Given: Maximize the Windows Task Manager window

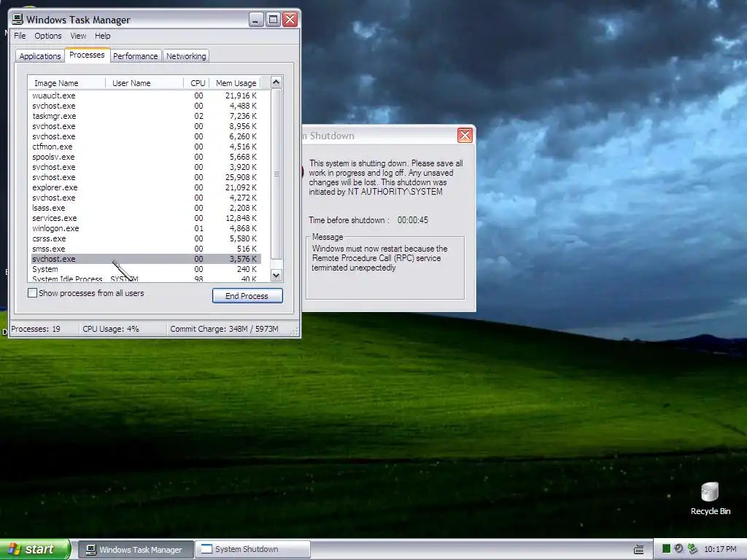Looking at the screenshot, I should pyautogui.click(x=273, y=20).
